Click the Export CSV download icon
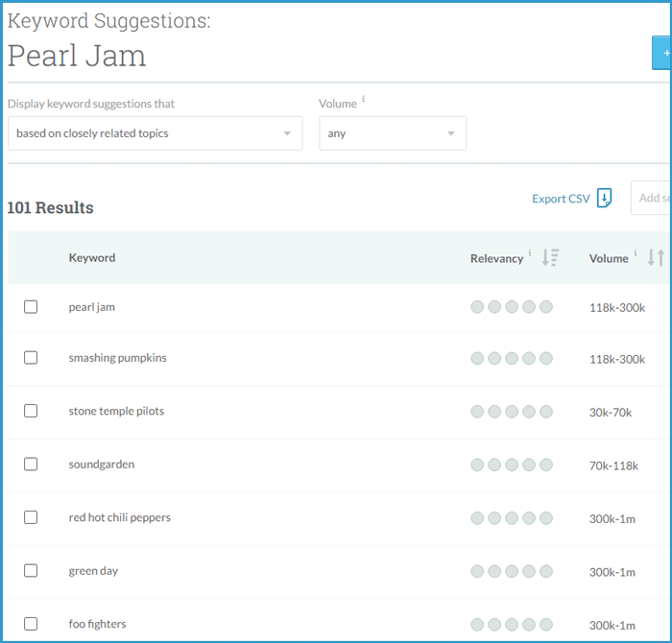Viewport: 672px width, 643px height. click(x=604, y=198)
